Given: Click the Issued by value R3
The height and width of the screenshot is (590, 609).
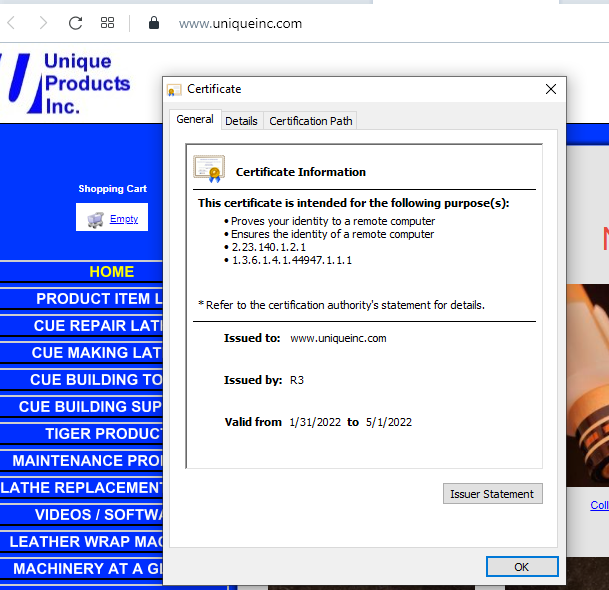Looking at the screenshot, I should coord(297,380).
